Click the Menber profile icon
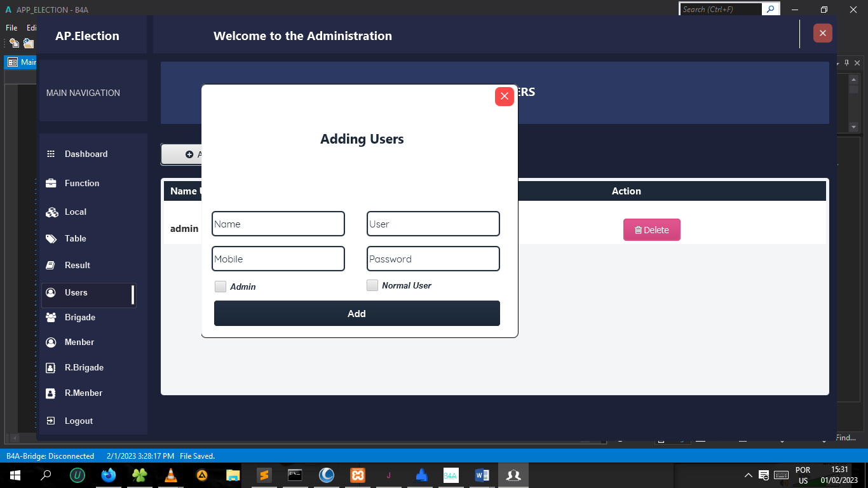The height and width of the screenshot is (488, 868). pyautogui.click(x=51, y=342)
